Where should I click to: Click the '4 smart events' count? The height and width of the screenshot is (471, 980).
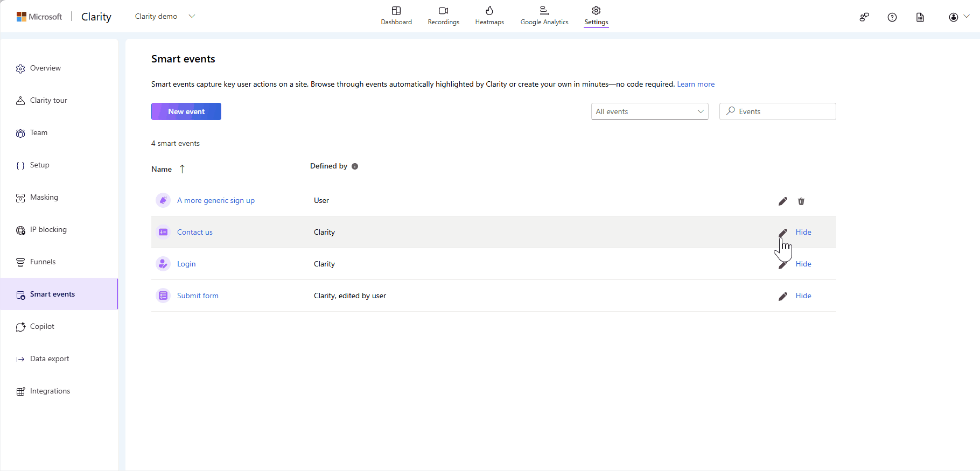tap(176, 143)
